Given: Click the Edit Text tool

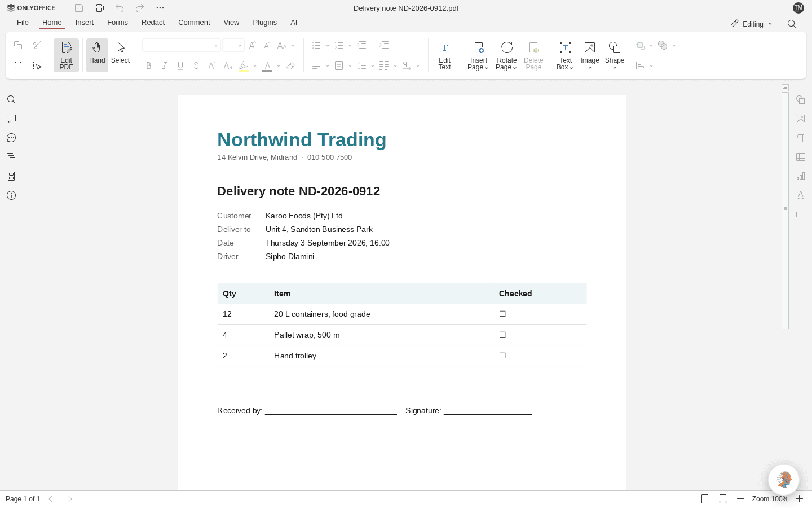Looking at the screenshot, I should click(x=444, y=55).
